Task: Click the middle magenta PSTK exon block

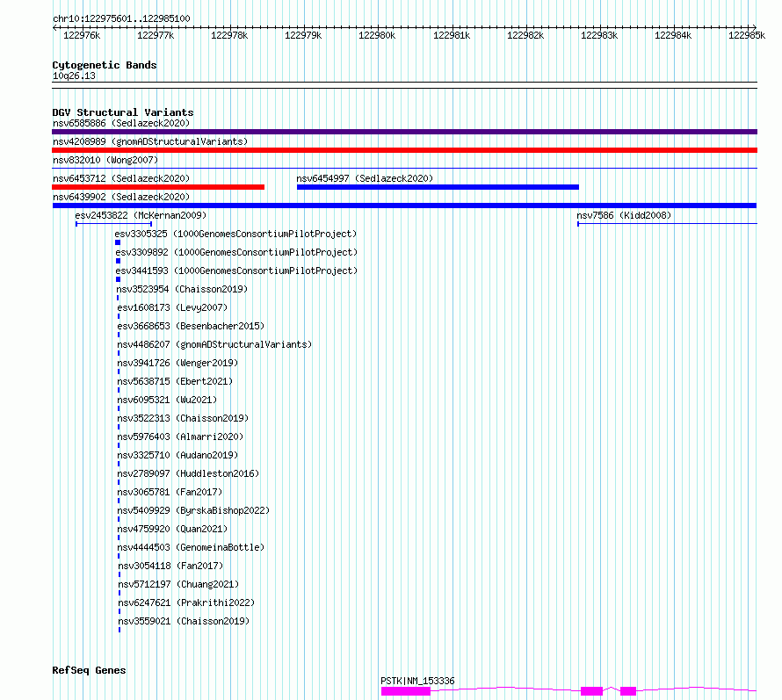Action: tap(592, 691)
